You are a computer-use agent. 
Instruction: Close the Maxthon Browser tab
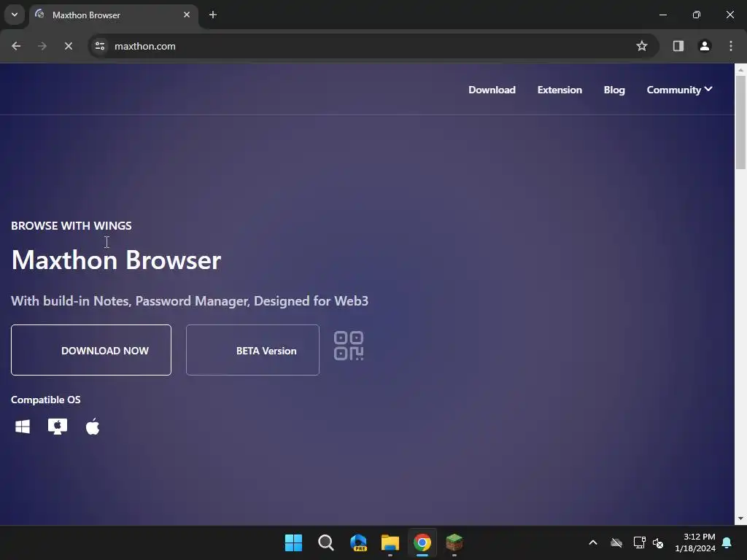(x=187, y=15)
